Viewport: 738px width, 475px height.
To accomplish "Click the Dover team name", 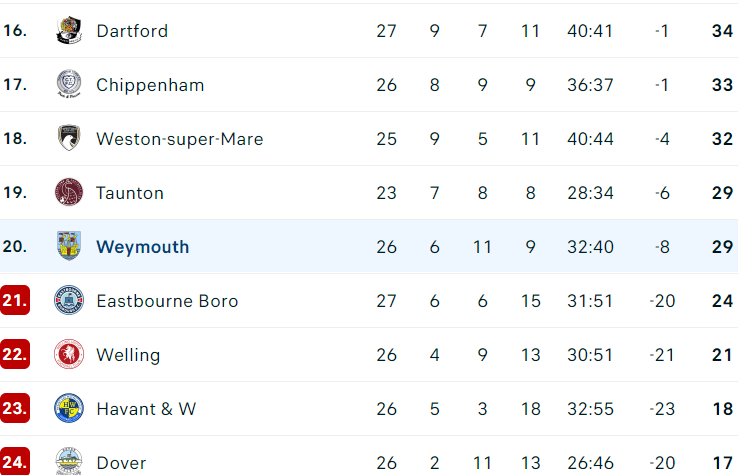I will pos(121,463).
